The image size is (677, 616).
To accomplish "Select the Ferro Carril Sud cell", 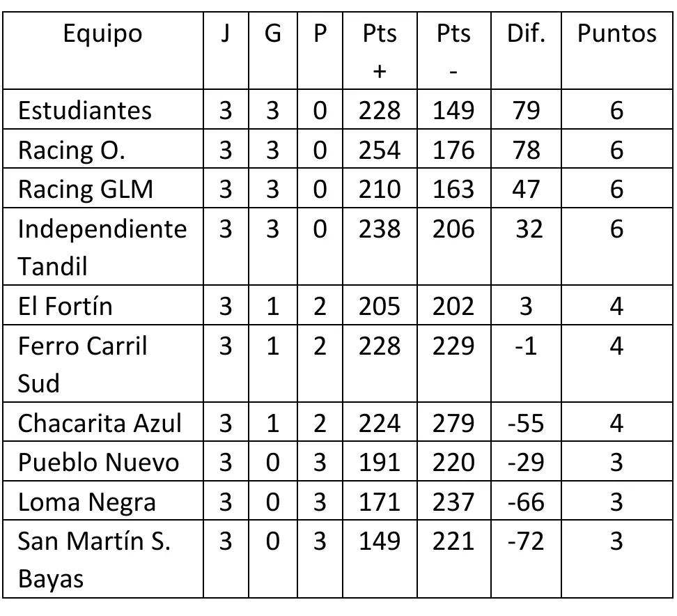I will coord(82,363).
